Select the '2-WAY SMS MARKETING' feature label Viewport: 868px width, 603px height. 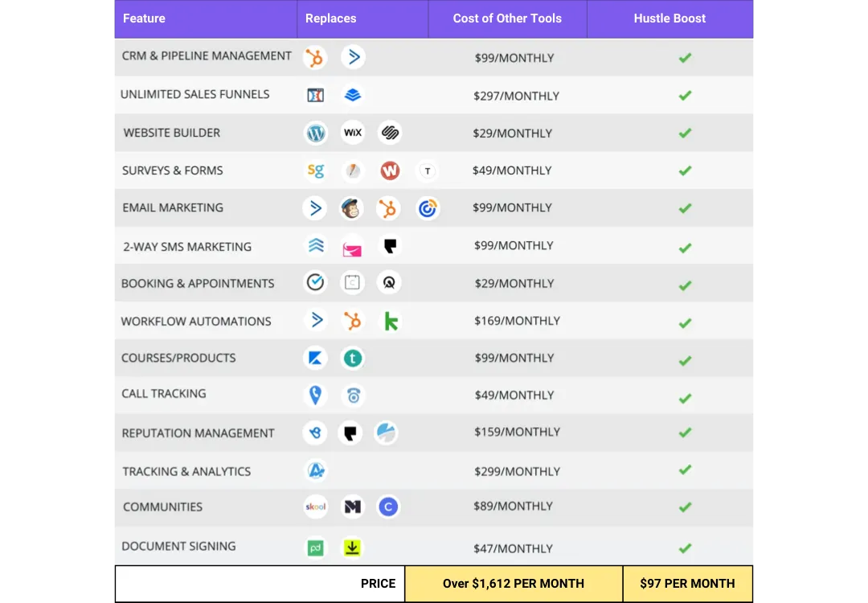pyautogui.click(x=187, y=247)
